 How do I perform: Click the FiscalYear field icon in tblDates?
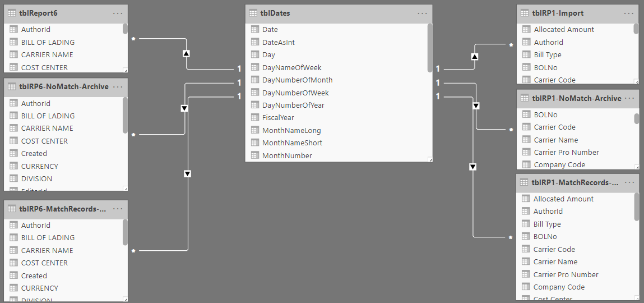[254, 118]
